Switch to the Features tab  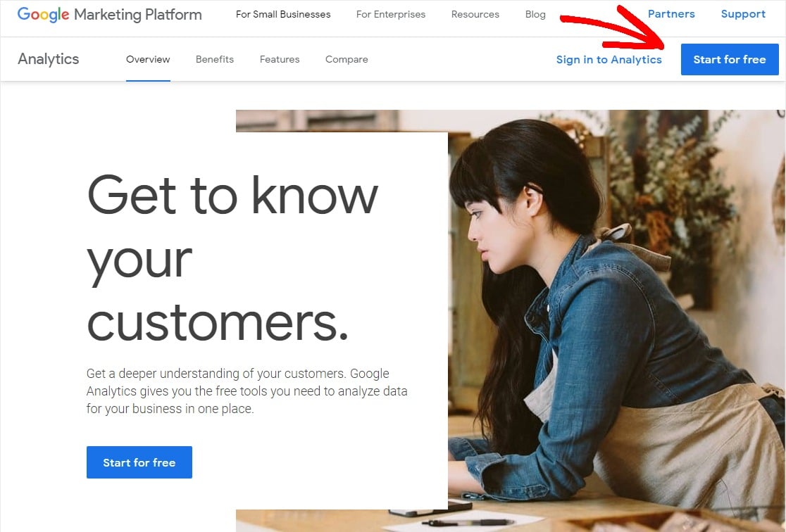pyautogui.click(x=279, y=59)
